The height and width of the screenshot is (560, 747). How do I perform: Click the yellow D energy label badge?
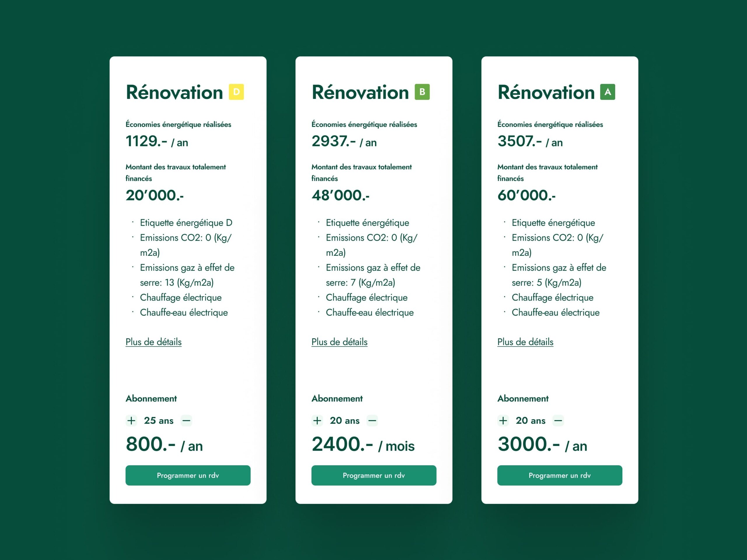[236, 92]
